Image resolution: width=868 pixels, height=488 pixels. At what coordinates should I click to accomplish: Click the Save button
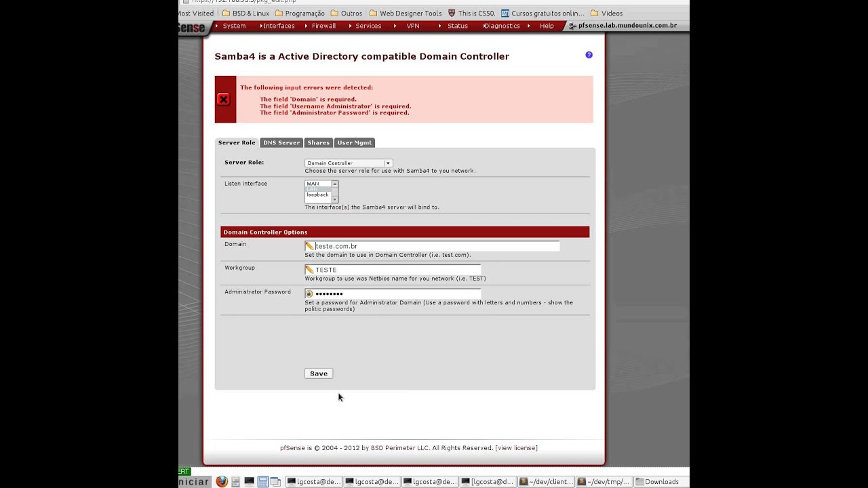(x=319, y=373)
